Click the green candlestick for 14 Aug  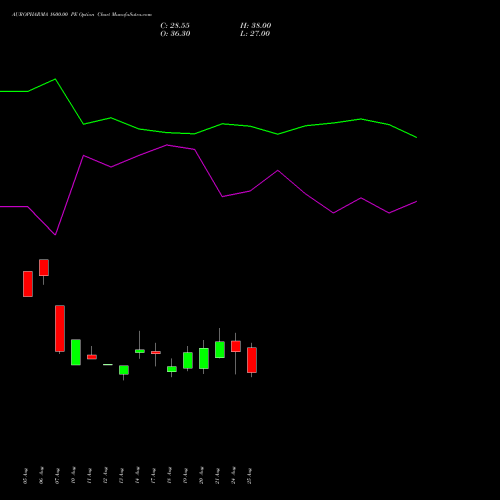(140, 351)
